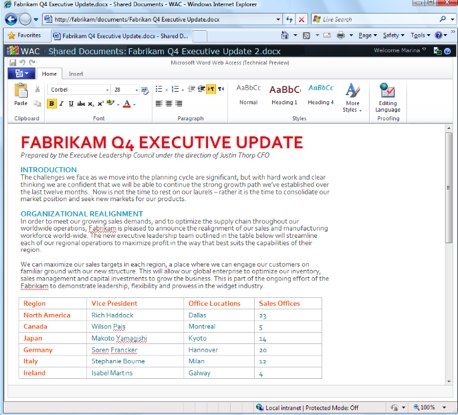Click the Increase Indent icon

[201, 89]
